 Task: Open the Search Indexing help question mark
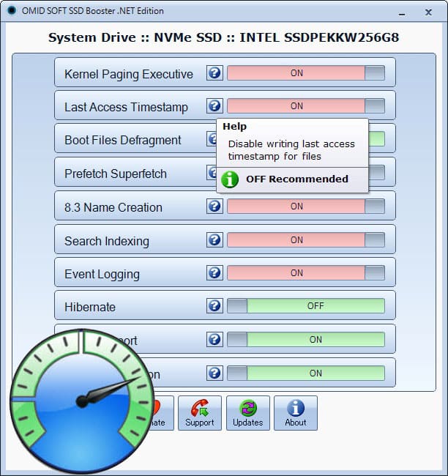[x=214, y=239]
